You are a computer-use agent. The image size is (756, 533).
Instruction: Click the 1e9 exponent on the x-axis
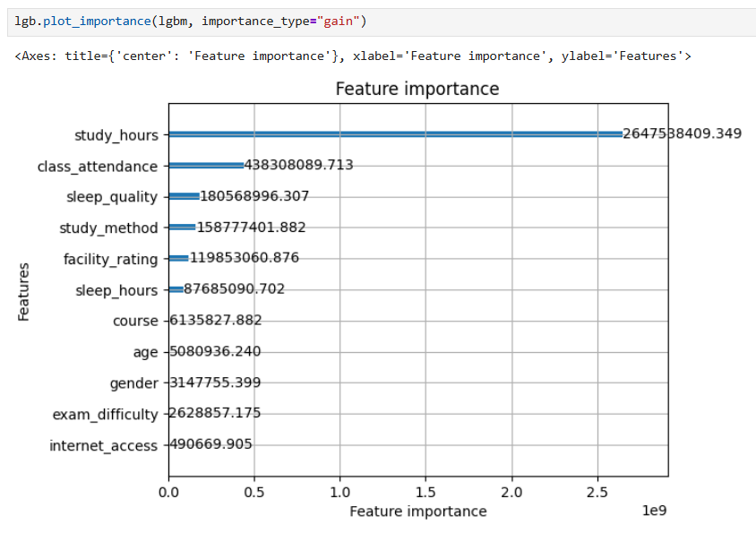[x=656, y=512]
